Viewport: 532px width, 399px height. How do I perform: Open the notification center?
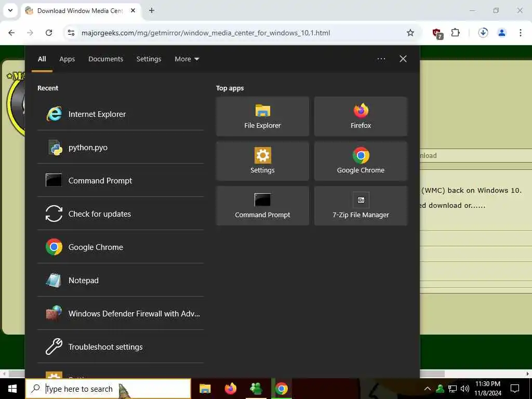click(x=515, y=389)
